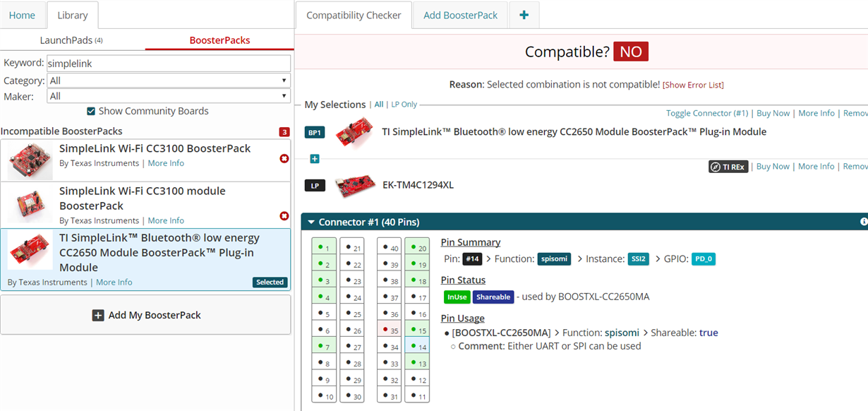Click the BP1 CC2650 board thumbnail
The height and width of the screenshot is (411, 868).
354,132
